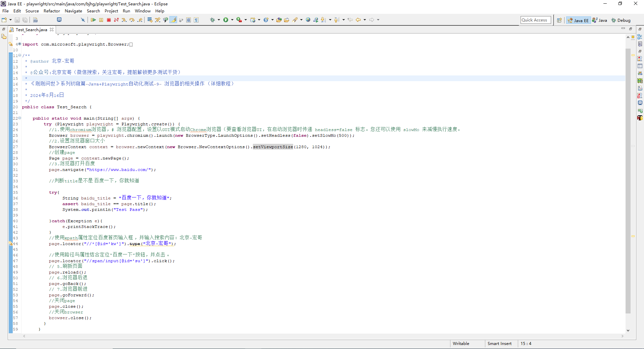Click the Debug bug icon in toolbar
This screenshot has height=349, width=644.
pos(212,20)
